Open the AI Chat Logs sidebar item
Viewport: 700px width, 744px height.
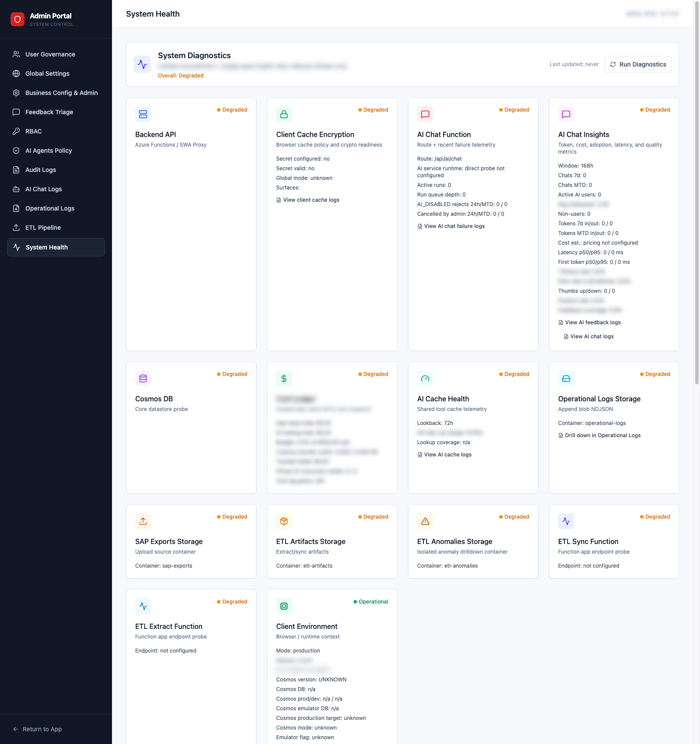56,189
